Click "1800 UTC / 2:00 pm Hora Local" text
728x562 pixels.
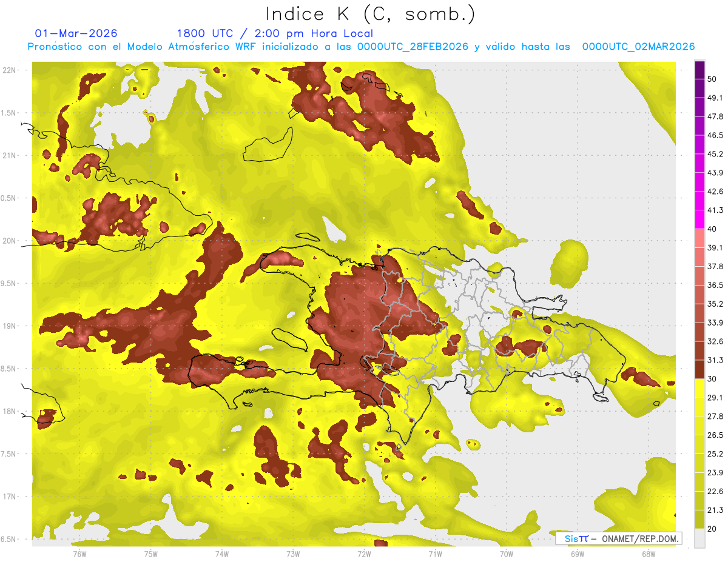tap(275, 33)
